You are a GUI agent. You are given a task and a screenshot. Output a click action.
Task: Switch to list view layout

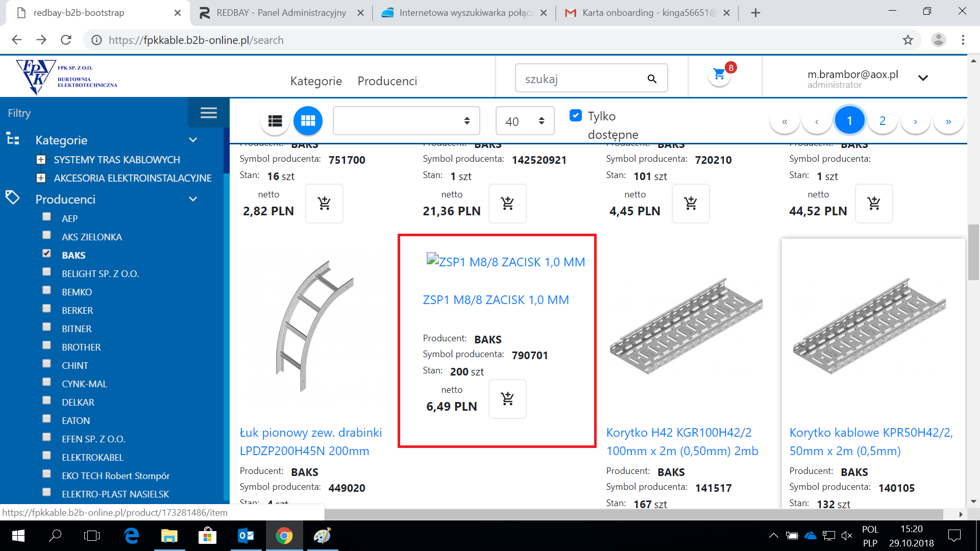coord(275,121)
